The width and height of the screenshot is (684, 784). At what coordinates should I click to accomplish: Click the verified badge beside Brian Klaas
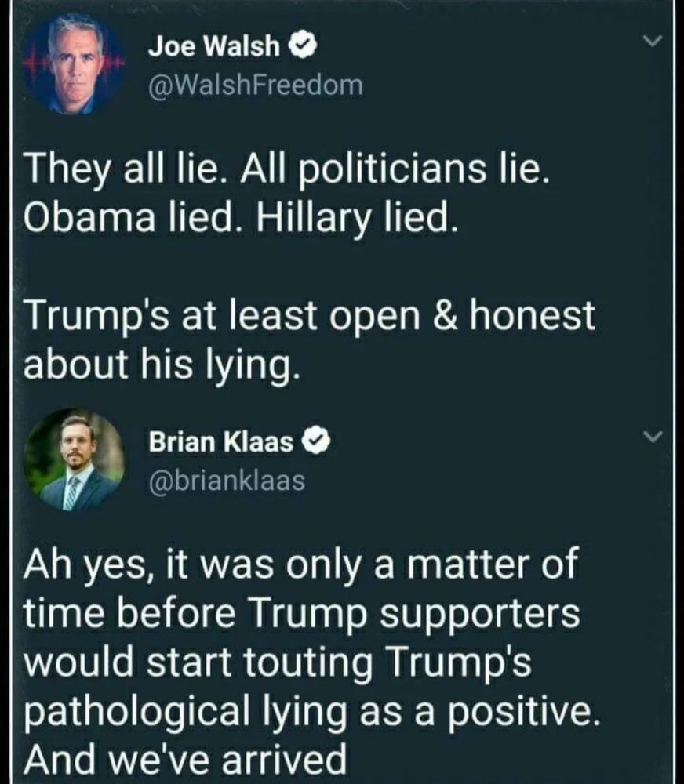(315, 444)
